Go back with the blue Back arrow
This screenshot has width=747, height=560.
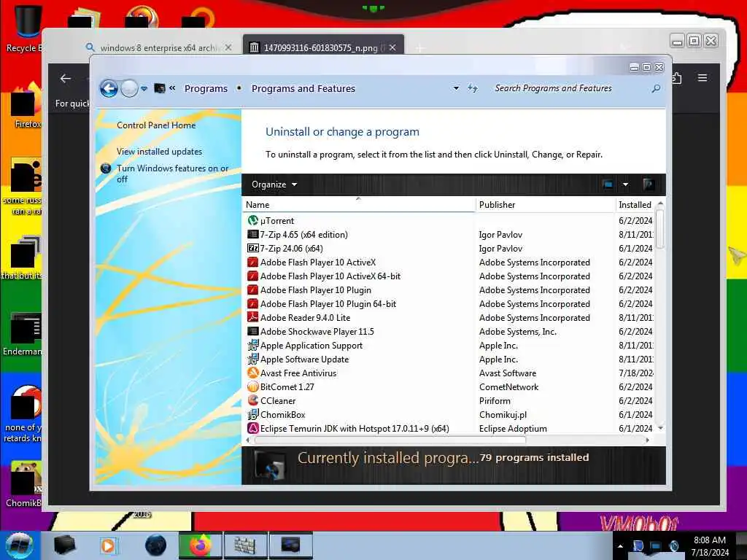[109, 88]
